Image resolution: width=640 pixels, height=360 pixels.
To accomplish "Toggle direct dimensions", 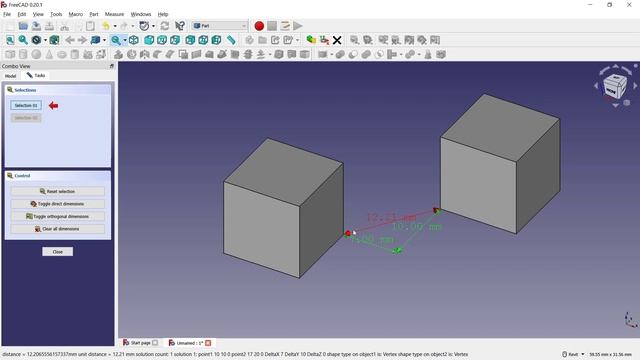I will tap(58, 204).
